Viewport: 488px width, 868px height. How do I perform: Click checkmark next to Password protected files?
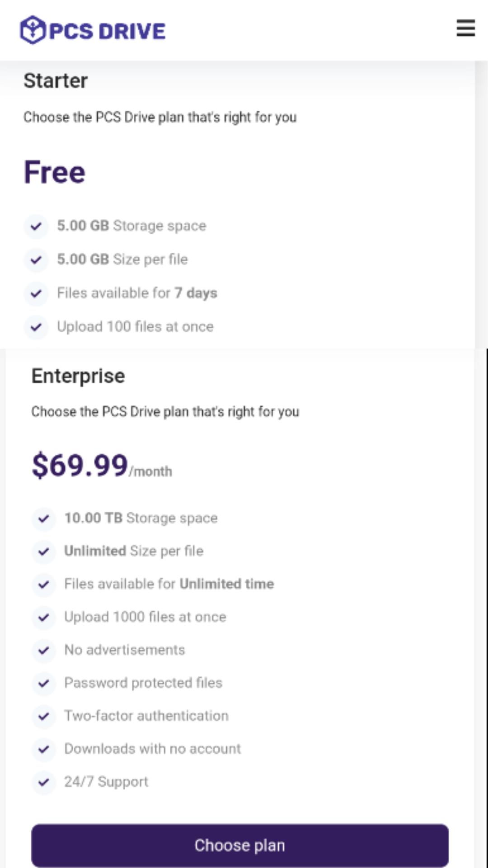[44, 683]
